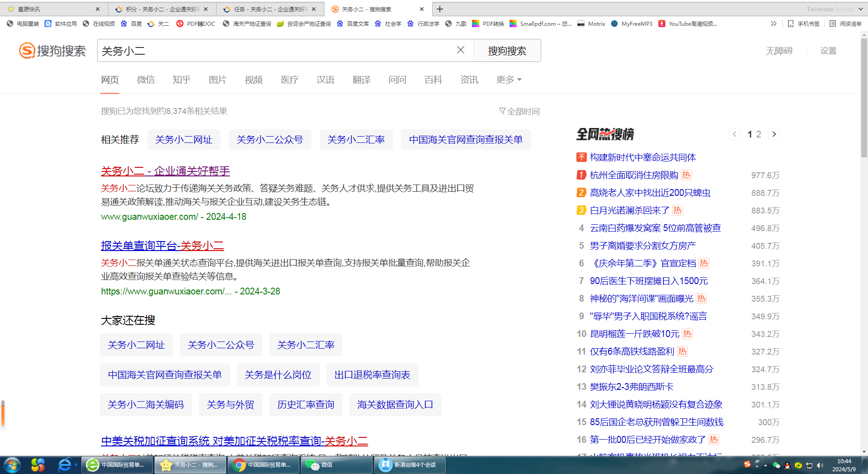Viewport: 868px width, 474px height.
Task: Open hot topic 昆明榴莲一斤跌破10元
Action: 634,334
